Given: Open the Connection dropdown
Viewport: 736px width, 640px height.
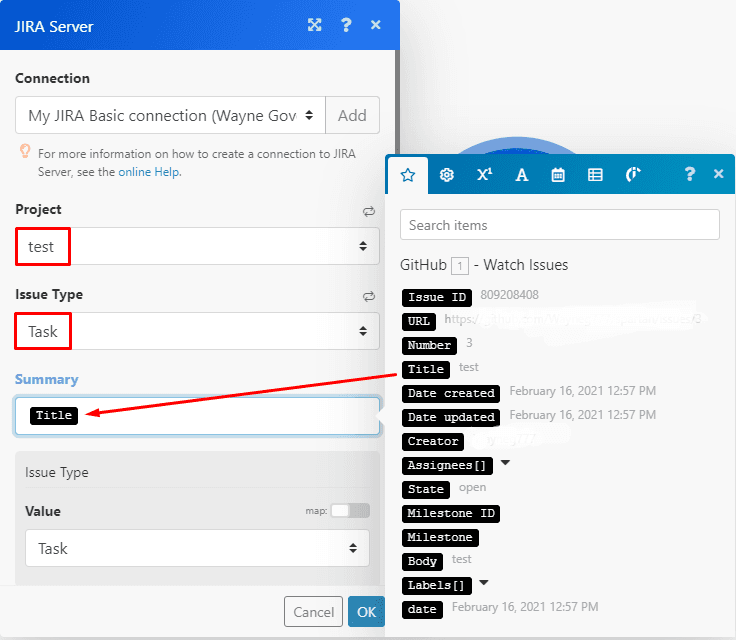Looking at the screenshot, I should coord(170,116).
